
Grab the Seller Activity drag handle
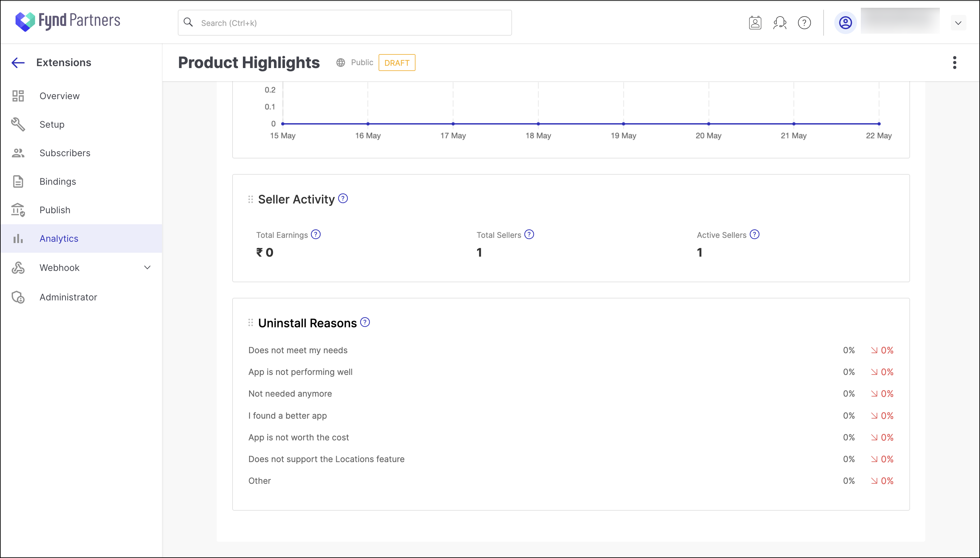tap(250, 199)
